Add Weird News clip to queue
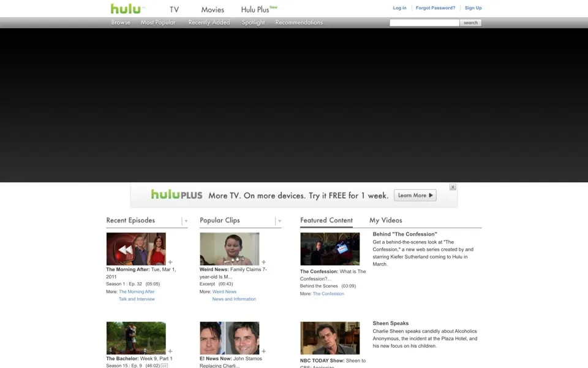 [263, 262]
